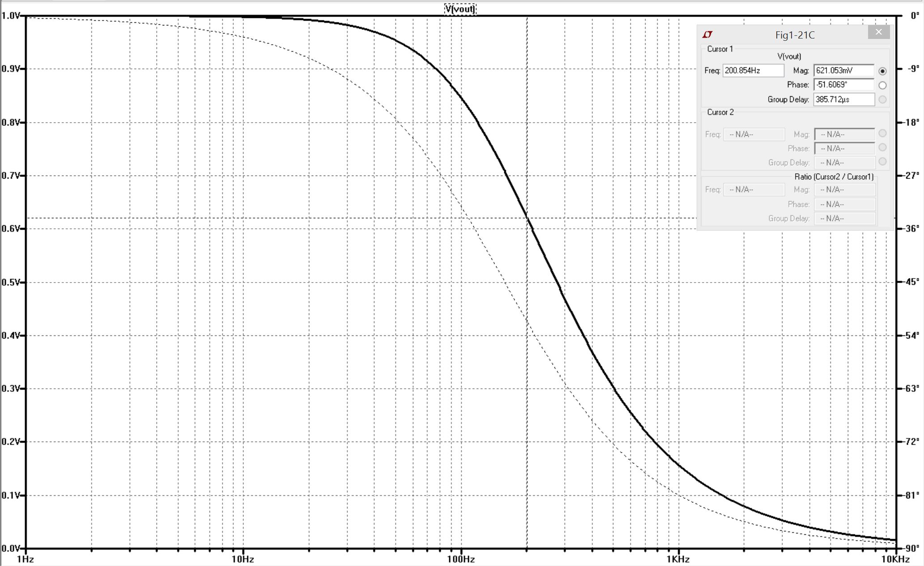Click the -45° label on right axis
The width and height of the screenshot is (924, 566).
coord(912,282)
